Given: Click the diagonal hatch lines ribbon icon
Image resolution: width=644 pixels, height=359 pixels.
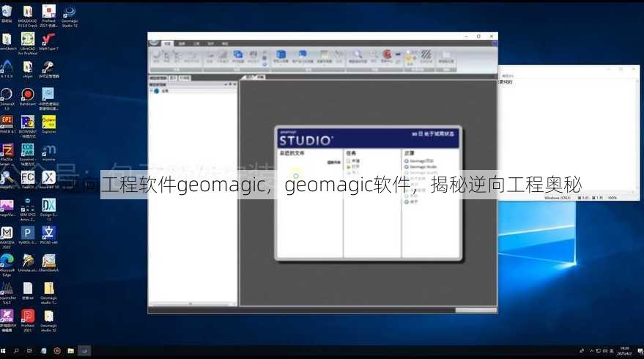Looking at the screenshot, I should click(x=426, y=54).
